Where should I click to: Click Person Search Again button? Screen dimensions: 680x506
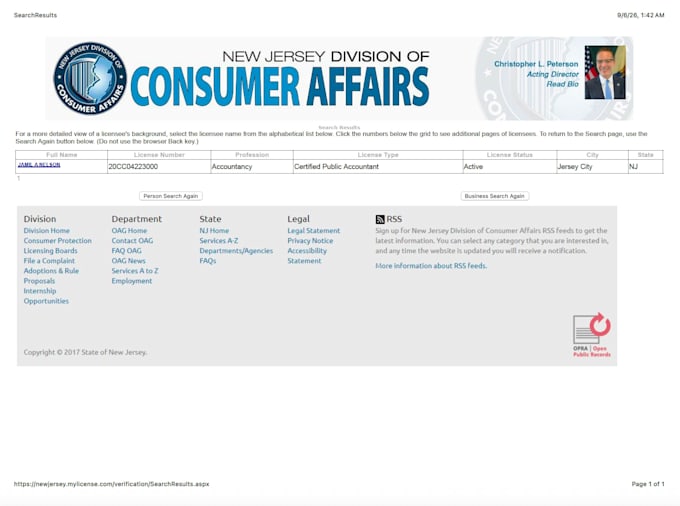coord(171,196)
